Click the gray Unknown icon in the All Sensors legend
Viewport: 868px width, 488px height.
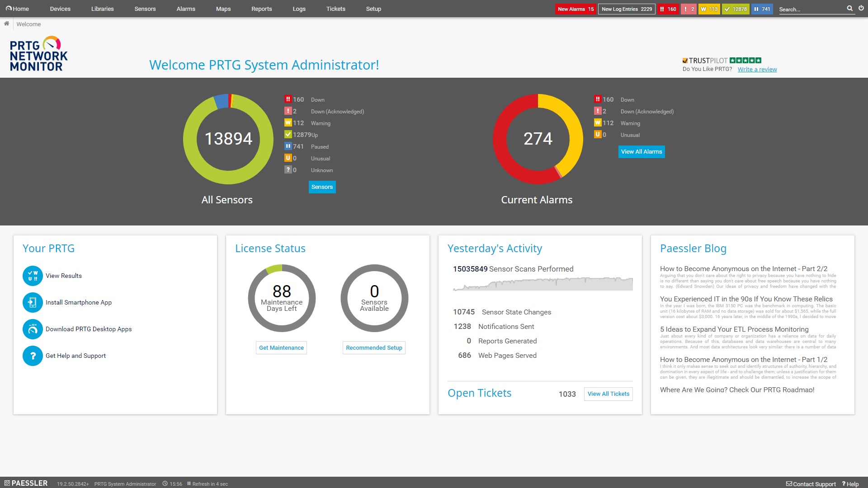click(288, 170)
